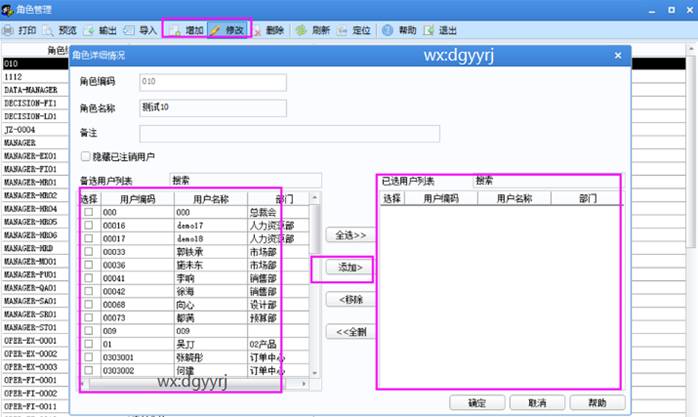The image size is (698, 417).
Task: Open 预览 (Preview) from the toolbar
Action: (x=48, y=30)
